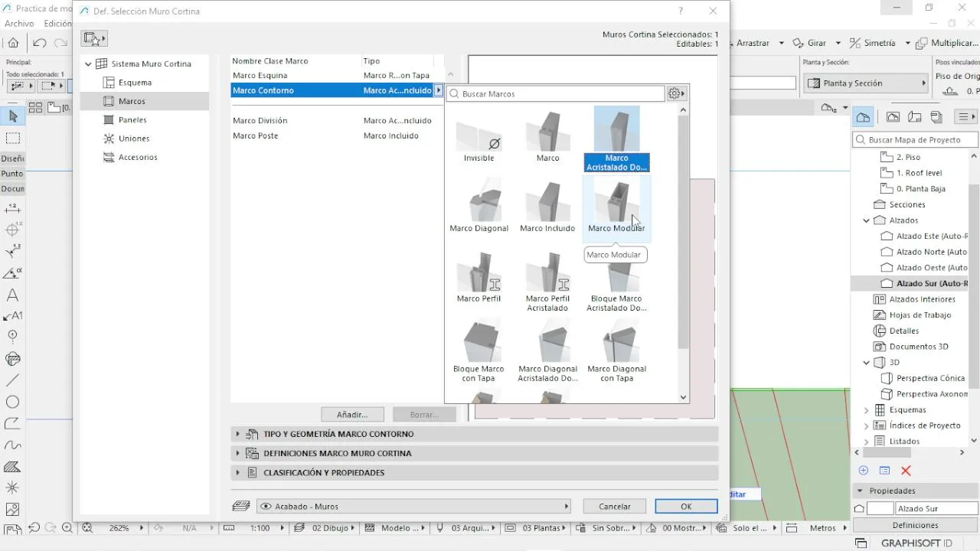Click Simetría command in toolbar
Screen dimensions: 980x551
pyautogui.click(x=874, y=43)
